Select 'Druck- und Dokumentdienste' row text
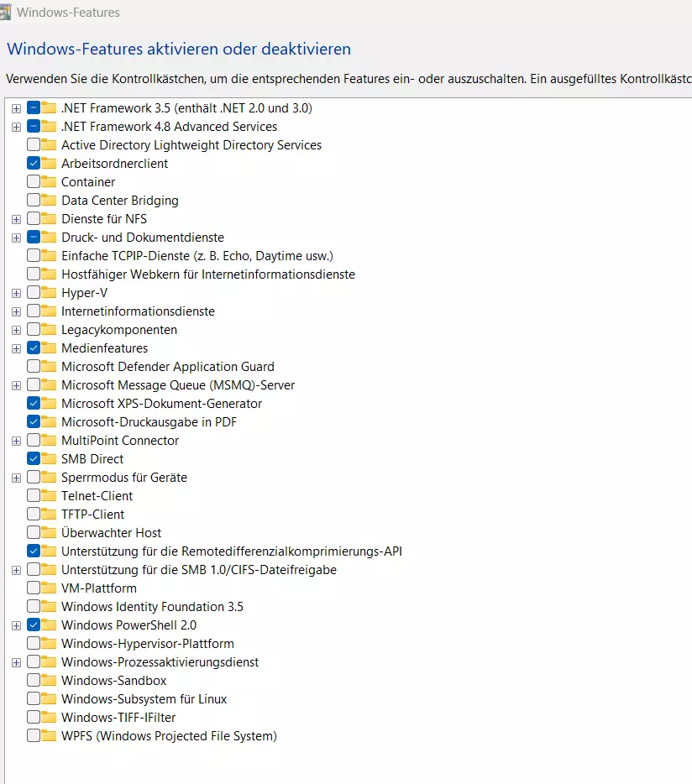The width and height of the screenshot is (692, 784). [143, 238]
